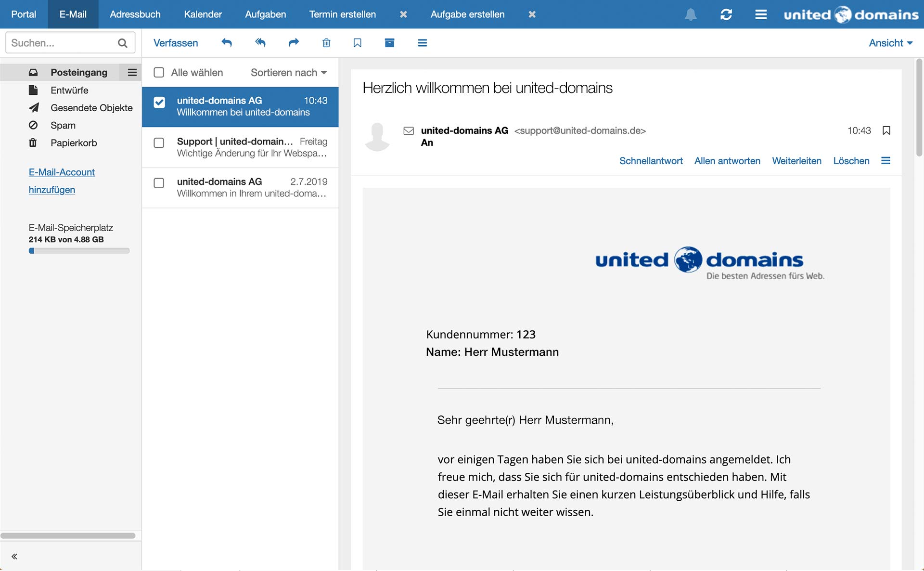Open the toolbar hamburger more-actions menu
The width and height of the screenshot is (924, 571).
[423, 43]
